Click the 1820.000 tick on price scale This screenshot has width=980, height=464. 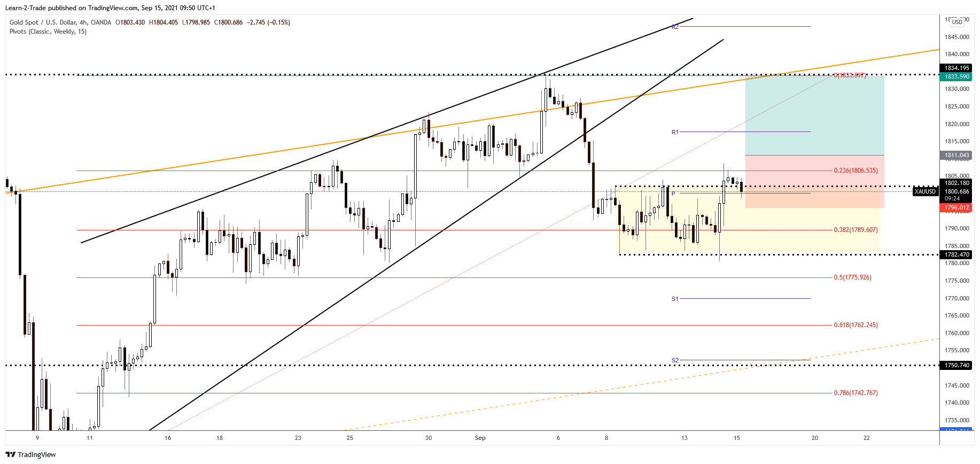[x=956, y=124]
